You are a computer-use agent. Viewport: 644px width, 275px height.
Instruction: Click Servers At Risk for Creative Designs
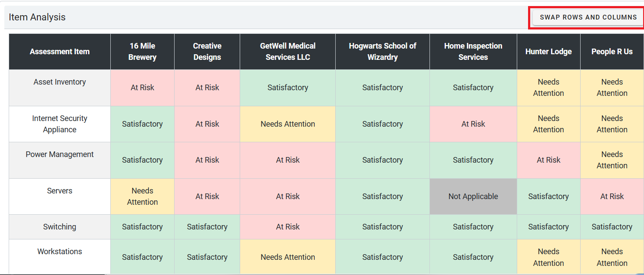[207, 196]
